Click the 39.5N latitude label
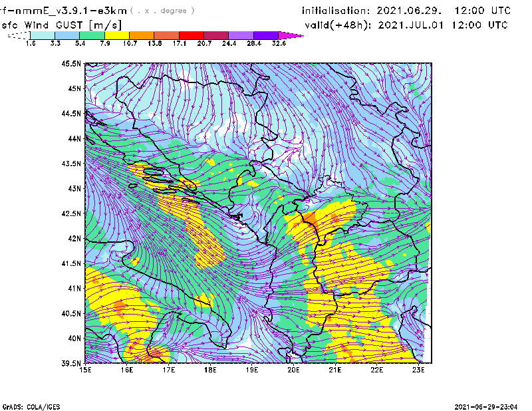The height and width of the screenshot is (411, 532). [x=72, y=364]
